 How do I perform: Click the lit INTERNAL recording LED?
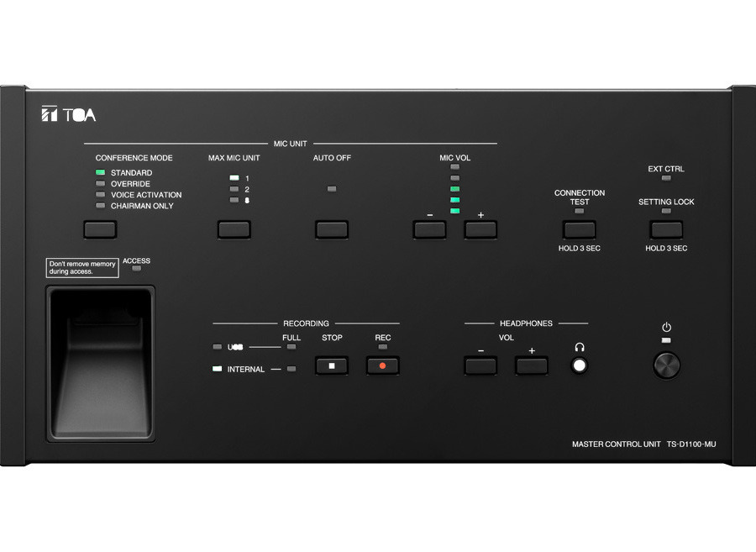(218, 369)
